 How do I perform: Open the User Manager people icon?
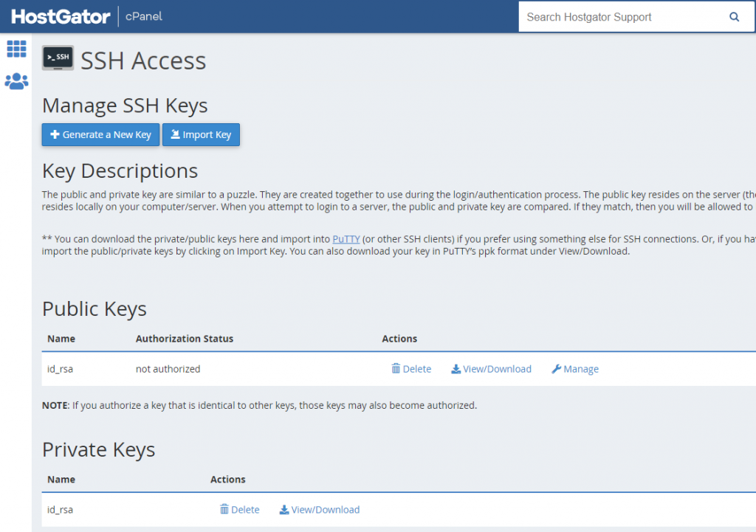point(16,81)
